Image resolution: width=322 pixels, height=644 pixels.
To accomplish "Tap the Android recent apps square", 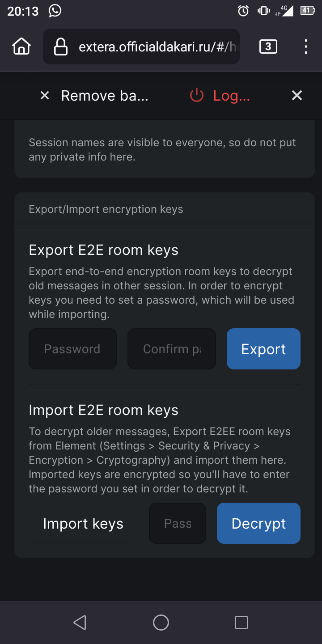I will pos(241,623).
